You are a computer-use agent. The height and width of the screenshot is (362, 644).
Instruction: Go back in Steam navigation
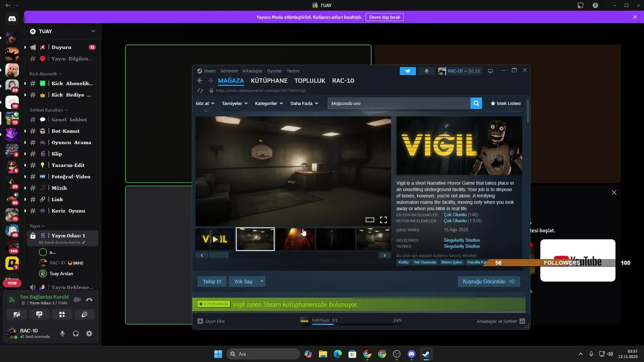coord(200,80)
